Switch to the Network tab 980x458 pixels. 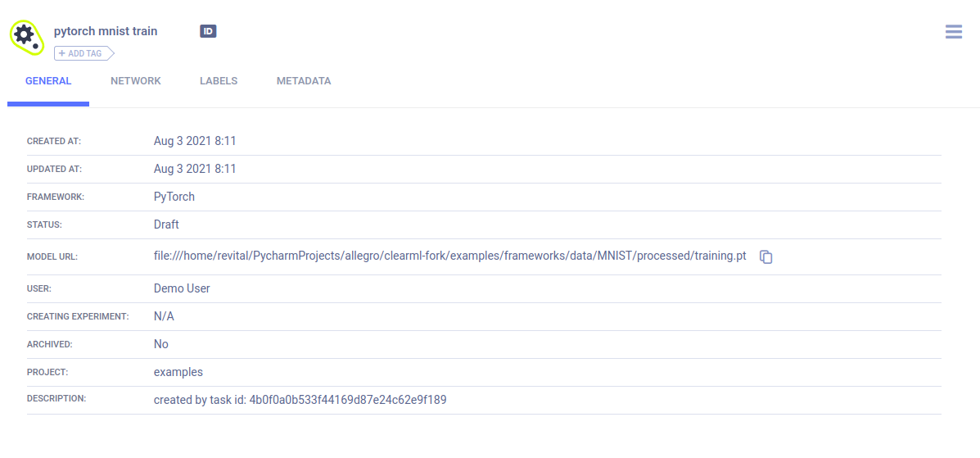[x=136, y=81]
